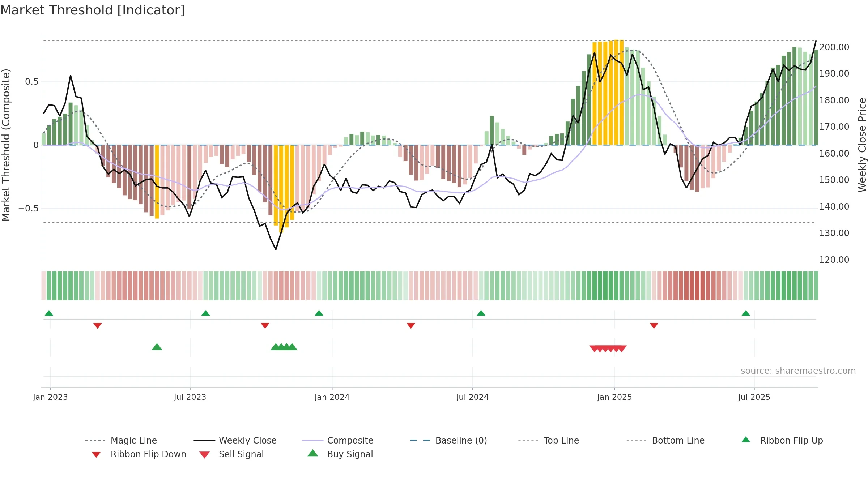Click the 200.00 price axis label
The height and width of the screenshot is (488, 868).
coord(834,47)
